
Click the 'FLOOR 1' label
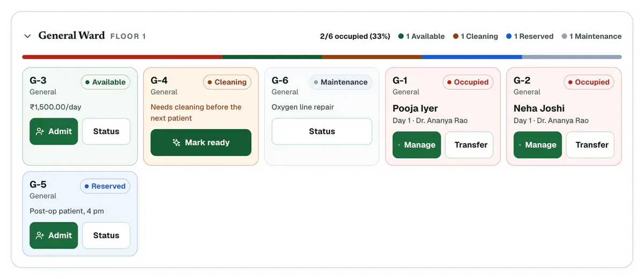[128, 37]
